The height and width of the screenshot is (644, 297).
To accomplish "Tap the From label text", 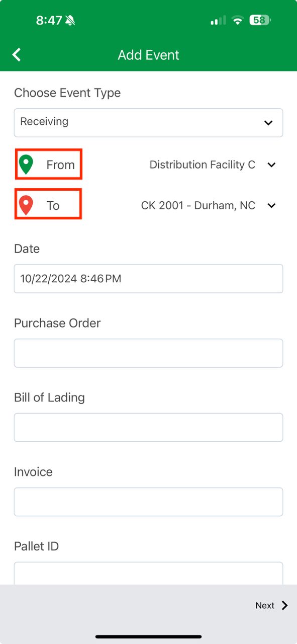I will [60, 165].
